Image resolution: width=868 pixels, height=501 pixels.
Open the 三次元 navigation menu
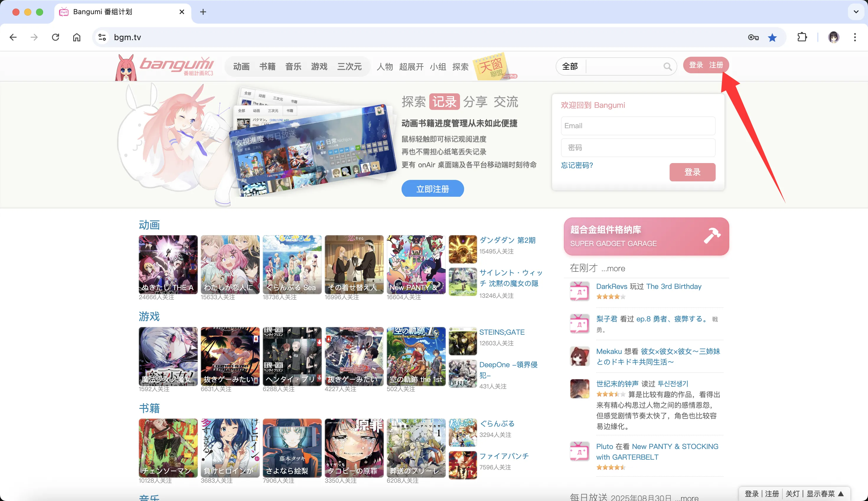tap(349, 66)
